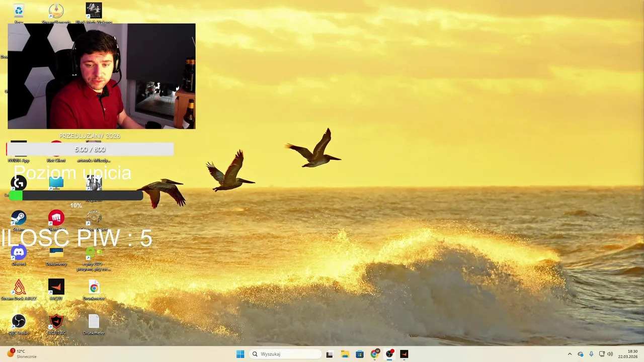Open the Logitech G HUB desktop icon
644x362 pixels.
(19, 184)
